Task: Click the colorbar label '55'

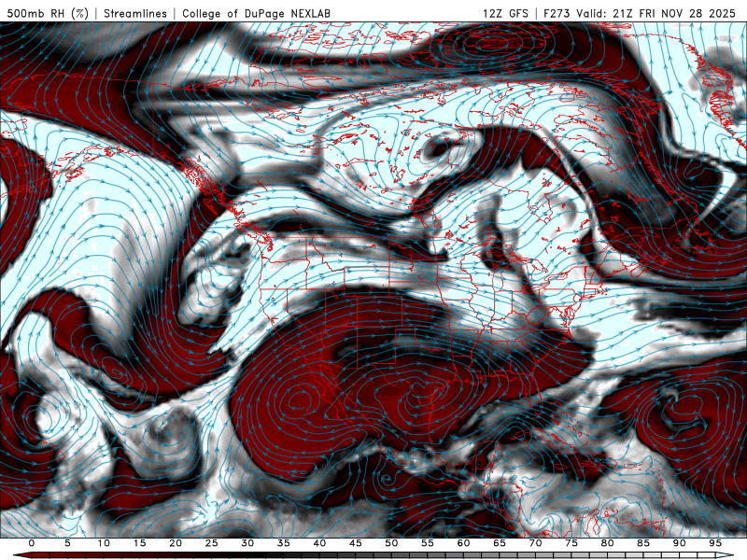Action: 428,543
